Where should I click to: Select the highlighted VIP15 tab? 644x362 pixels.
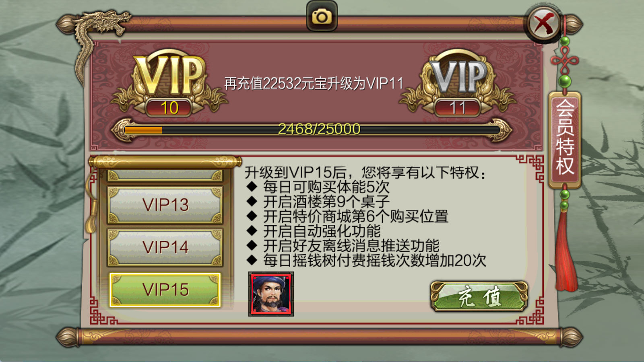pos(165,290)
